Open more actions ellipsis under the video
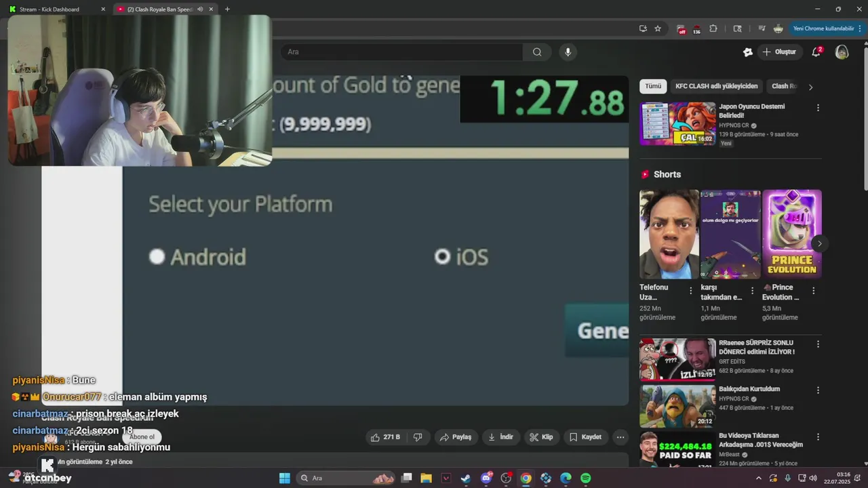This screenshot has height=488, width=868. point(620,437)
